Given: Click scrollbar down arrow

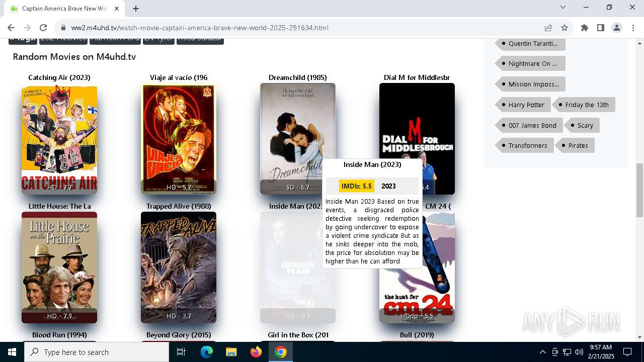Looking at the screenshot, I should click(640, 337).
